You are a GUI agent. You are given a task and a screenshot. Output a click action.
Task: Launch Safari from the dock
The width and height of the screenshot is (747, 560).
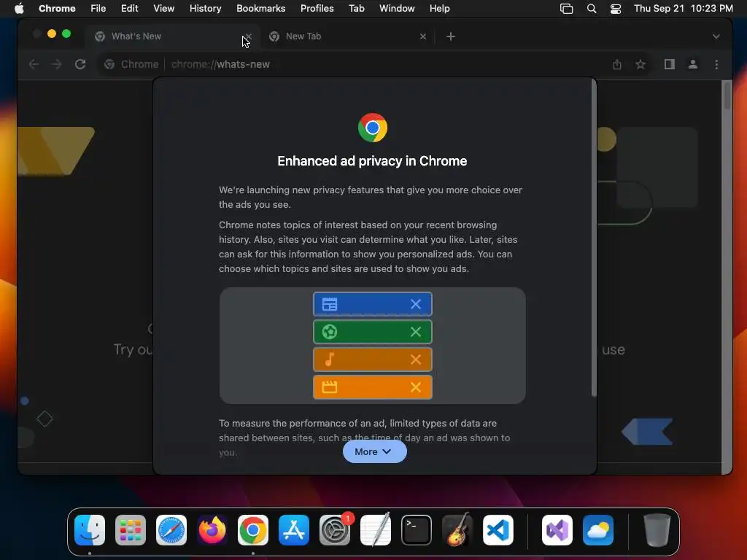click(171, 530)
